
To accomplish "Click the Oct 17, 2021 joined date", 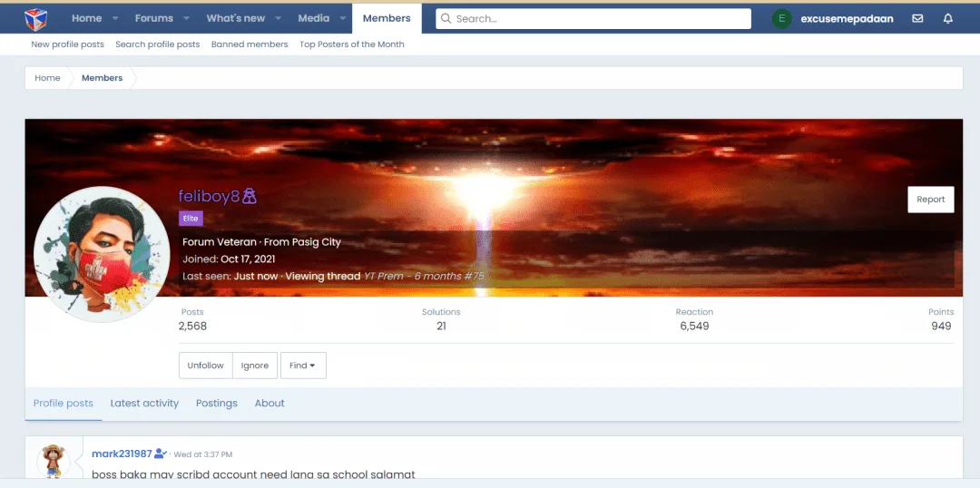I will (248, 259).
